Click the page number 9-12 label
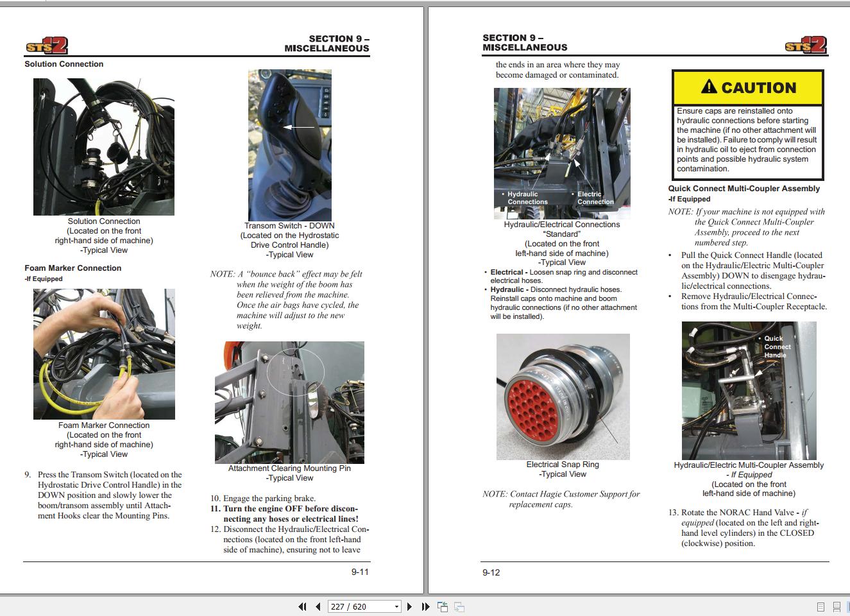 point(489,573)
